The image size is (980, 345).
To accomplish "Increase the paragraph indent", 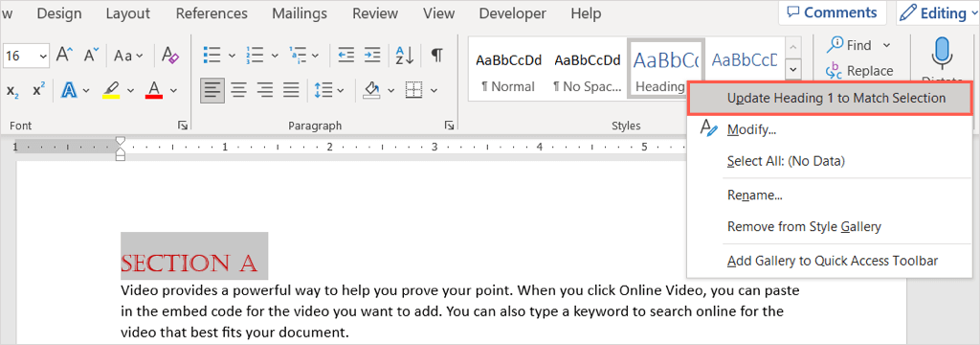I will 372,55.
